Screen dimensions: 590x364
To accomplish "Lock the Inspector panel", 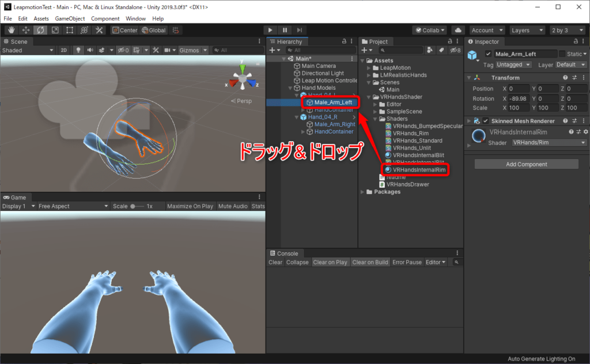I will pyautogui.click(x=576, y=41).
